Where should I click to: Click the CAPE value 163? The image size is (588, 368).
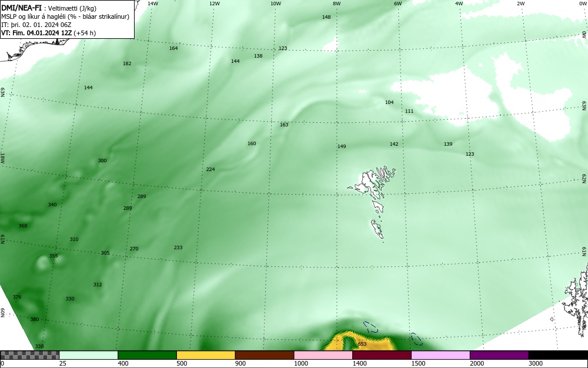(x=284, y=125)
